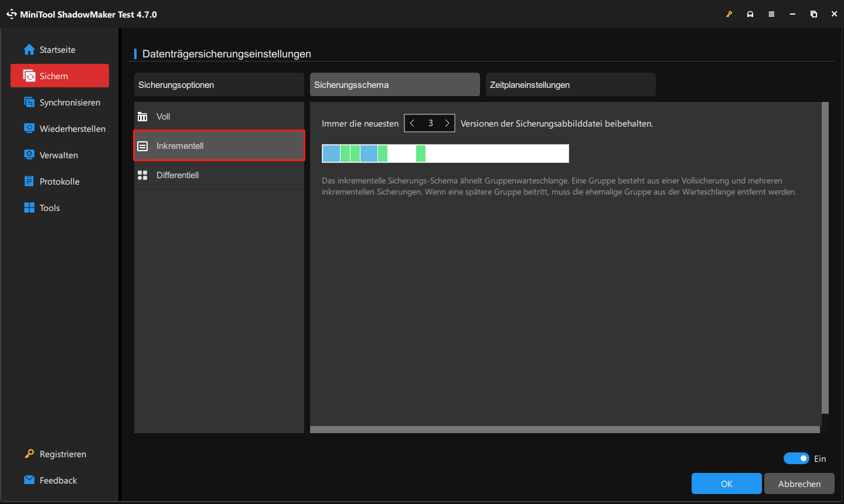Select the Differentiell backup scheme
The width and height of the screenshot is (844, 504).
click(219, 175)
